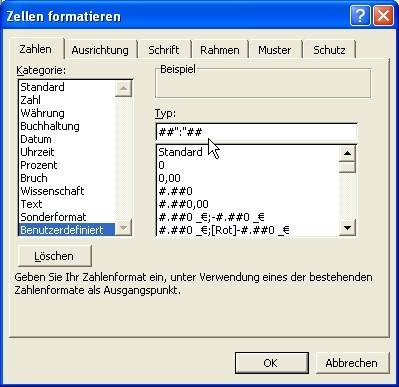Click the format list scrollbar thumb
The height and width of the screenshot is (387, 399).
tap(348, 167)
